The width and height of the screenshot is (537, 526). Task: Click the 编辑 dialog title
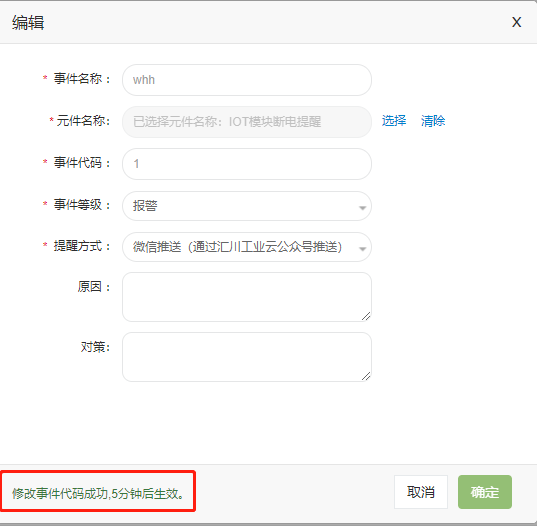tap(28, 23)
